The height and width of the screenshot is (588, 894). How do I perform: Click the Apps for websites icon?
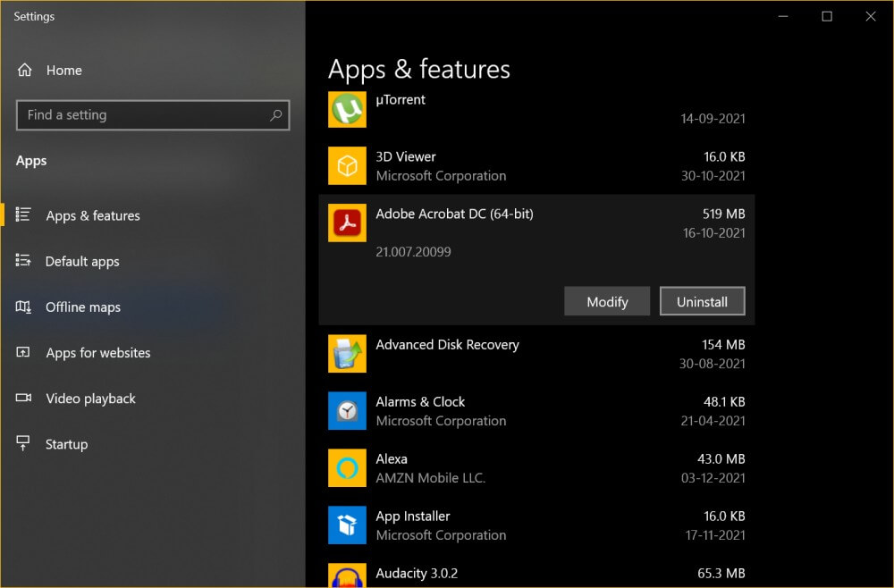coord(23,352)
